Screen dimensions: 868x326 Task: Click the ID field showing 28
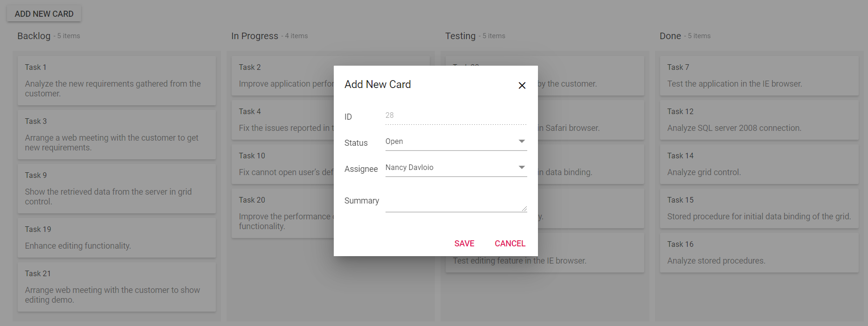click(x=455, y=115)
